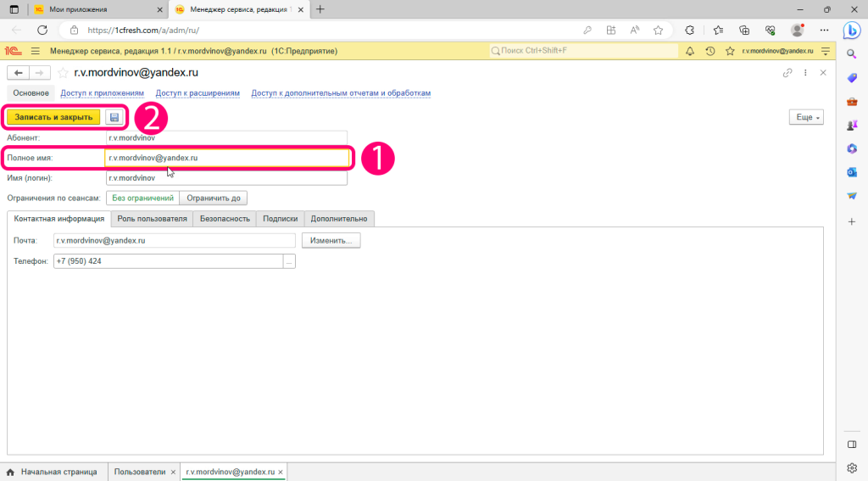Open the 1C notifications bell
This screenshot has height=481, width=868.
[690, 52]
